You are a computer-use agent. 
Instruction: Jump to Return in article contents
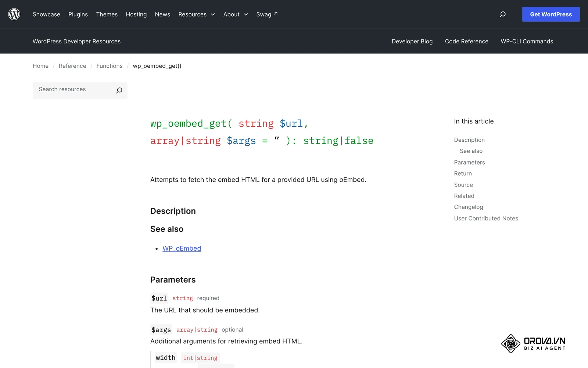click(463, 173)
